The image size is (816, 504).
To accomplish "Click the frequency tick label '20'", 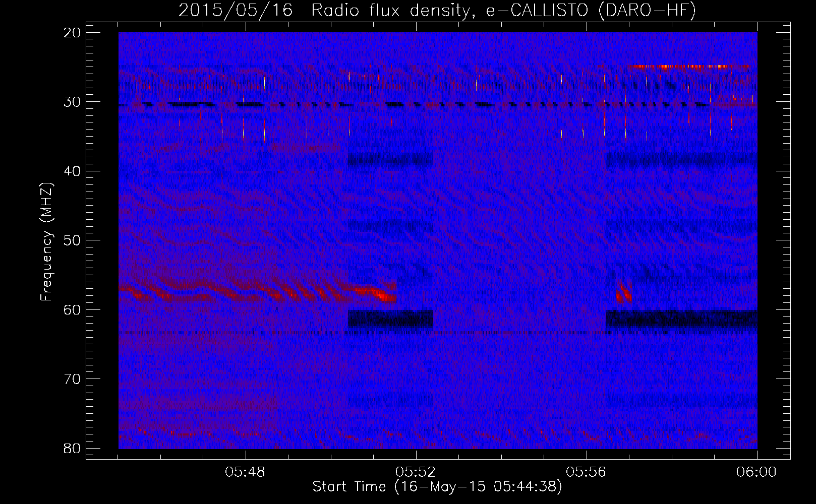I will click(x=73, y=33).
